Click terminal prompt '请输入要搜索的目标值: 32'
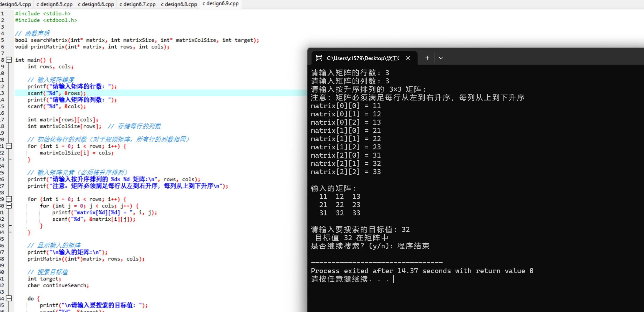 [x=360, y=230]
